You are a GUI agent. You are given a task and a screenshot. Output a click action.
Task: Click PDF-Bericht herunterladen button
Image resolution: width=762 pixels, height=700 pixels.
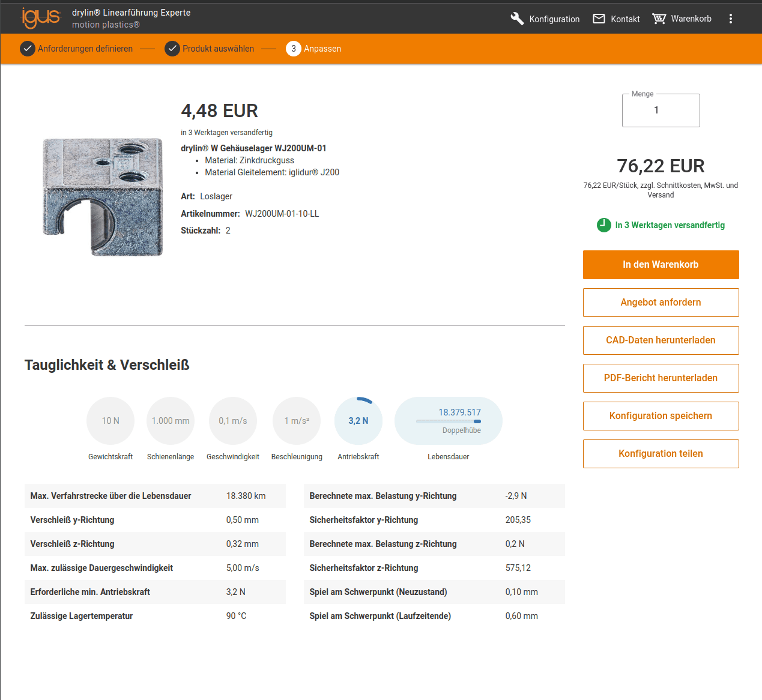click(661, 378)
